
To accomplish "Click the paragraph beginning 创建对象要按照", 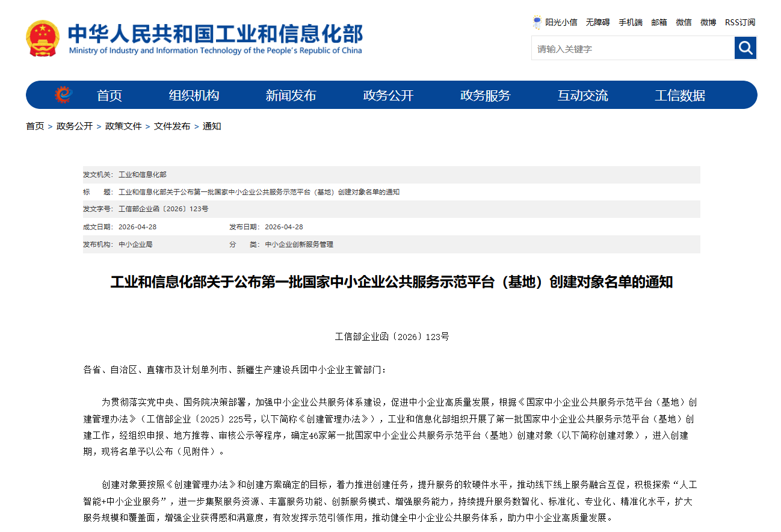I will coord(390,501).
